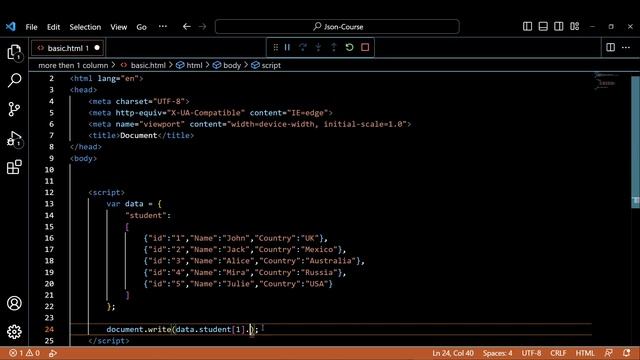Click the John record on line 16
The width and height of the screenshot is (640, 360).
236,238
